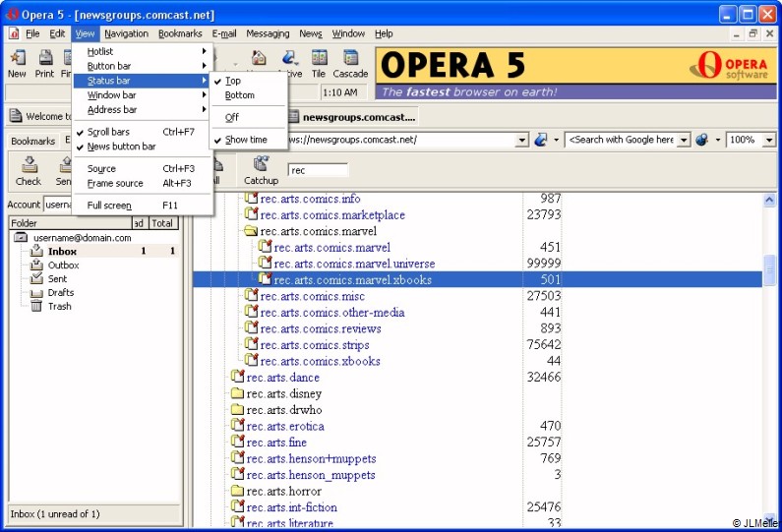Screen dimensions: 782x532
Task: Click the rec.arts.horror folder icon
Action: (237, 491)
